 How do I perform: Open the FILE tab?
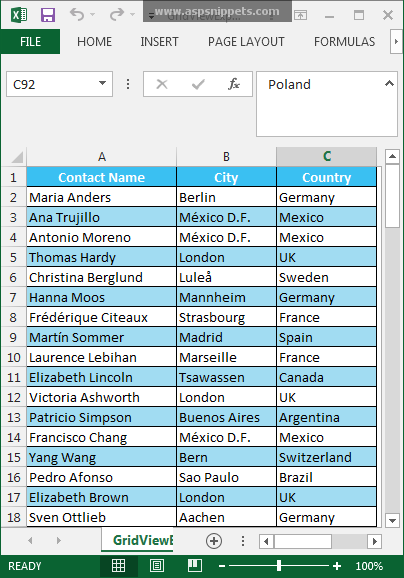[30, 42]
